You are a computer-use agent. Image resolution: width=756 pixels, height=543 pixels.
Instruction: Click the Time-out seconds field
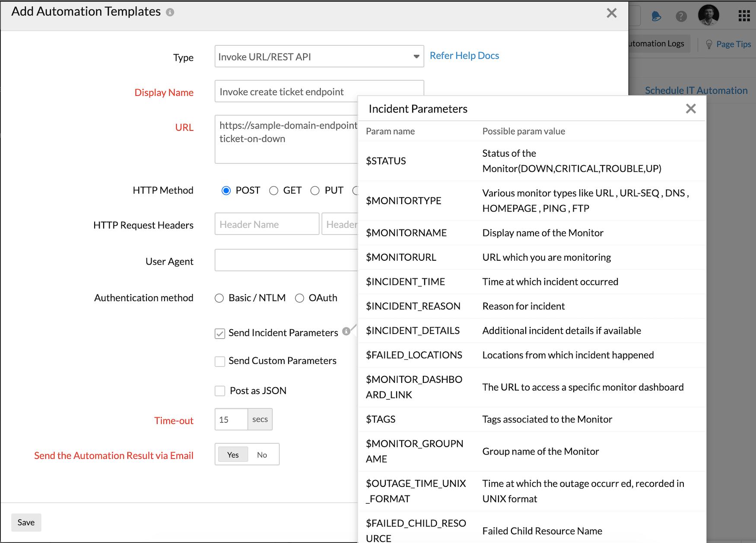coord(231,419)
